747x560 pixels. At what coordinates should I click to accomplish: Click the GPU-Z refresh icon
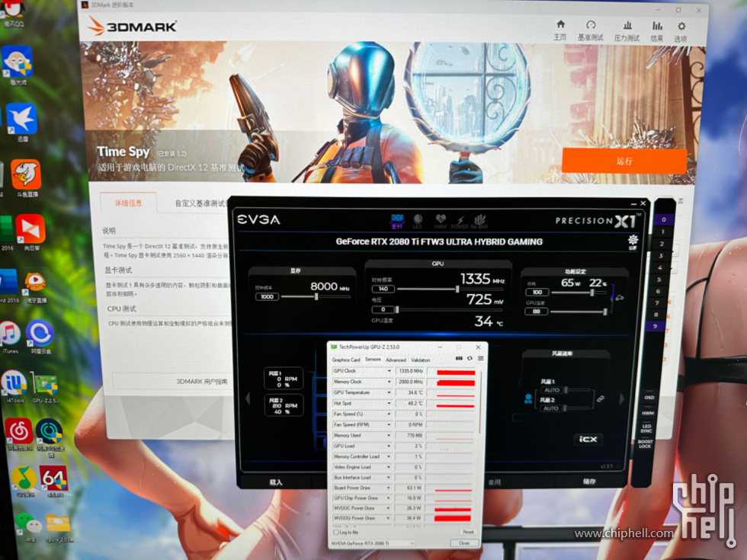[470, 359]
